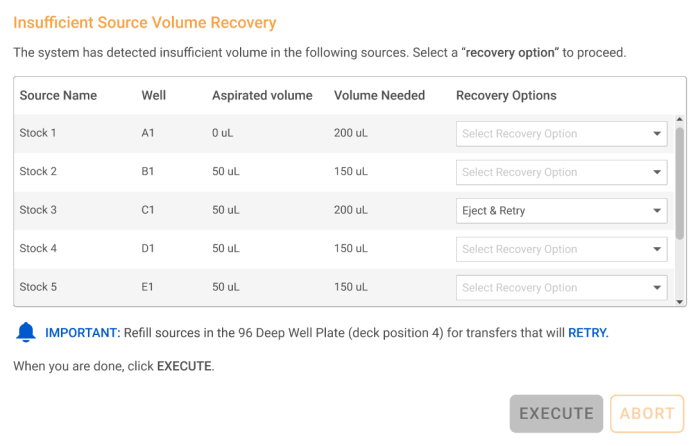Click the blue notification bell icon

coord(26,333)
